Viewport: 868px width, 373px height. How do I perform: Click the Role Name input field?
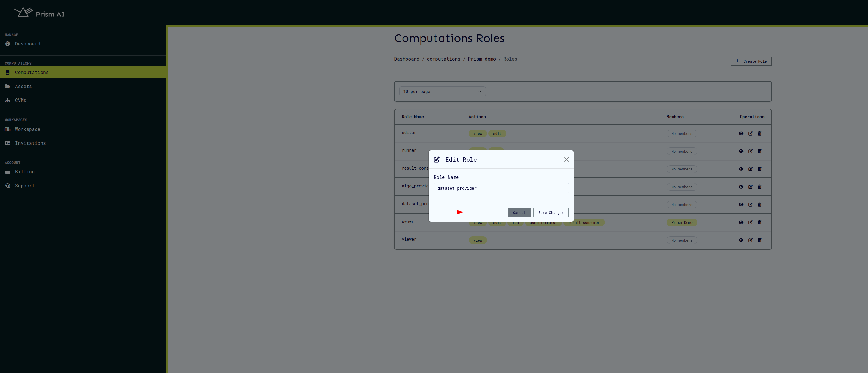[501, 188]
